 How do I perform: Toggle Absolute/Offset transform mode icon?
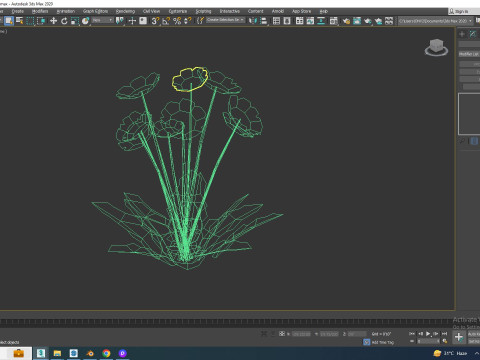point(282,333)
